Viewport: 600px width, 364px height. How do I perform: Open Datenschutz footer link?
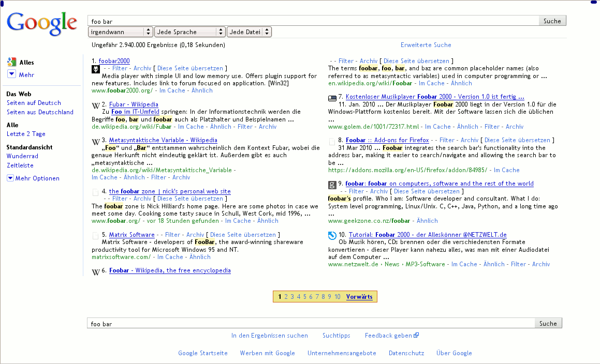click(x=406, y=353)
